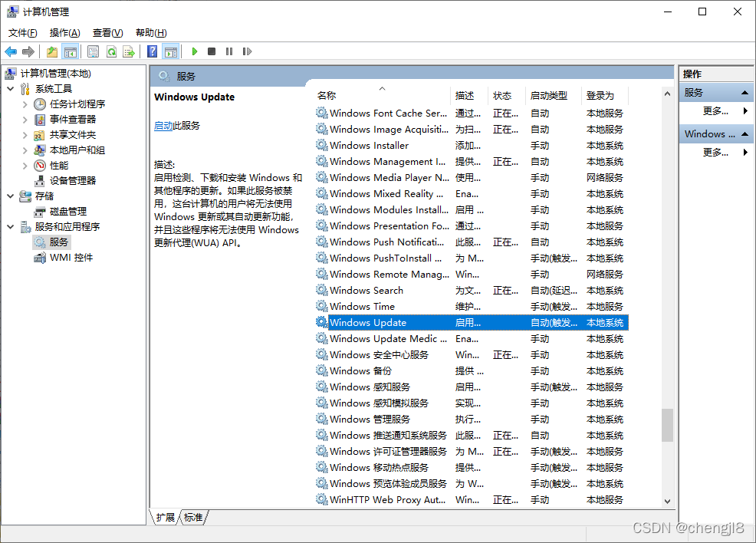This screenshot has width=756, height=543.
Task: Open 更多 under 服务 actions
Action: click(x=716, y=111)
